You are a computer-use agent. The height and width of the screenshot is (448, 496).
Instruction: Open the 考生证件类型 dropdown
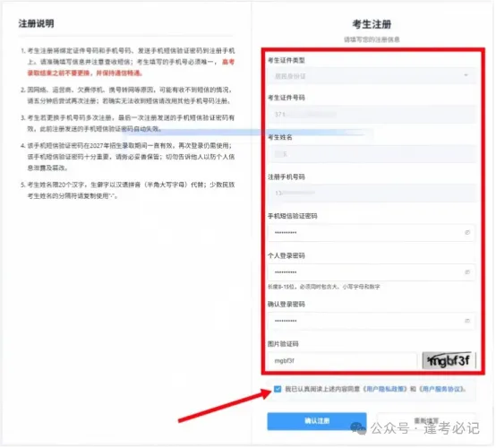point(372,76)
